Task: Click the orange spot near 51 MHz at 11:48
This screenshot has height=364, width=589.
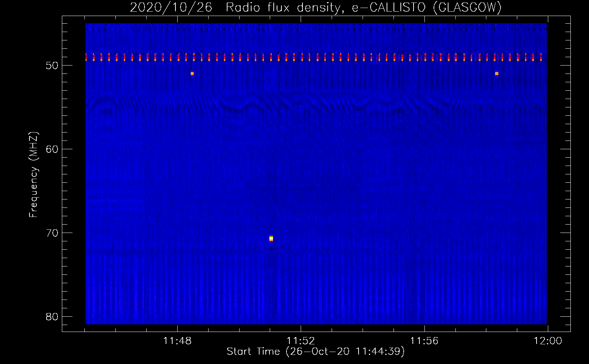Action: click(x=192, y=74)
